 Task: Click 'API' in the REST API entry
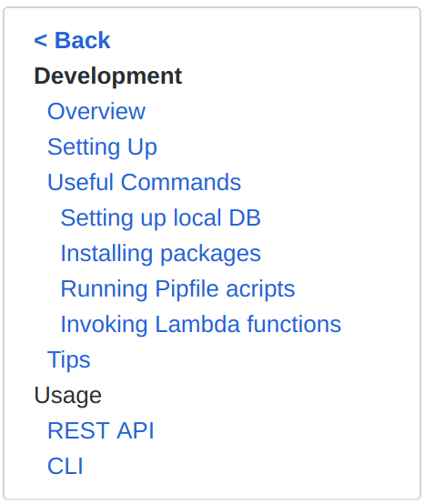(136, 430)
